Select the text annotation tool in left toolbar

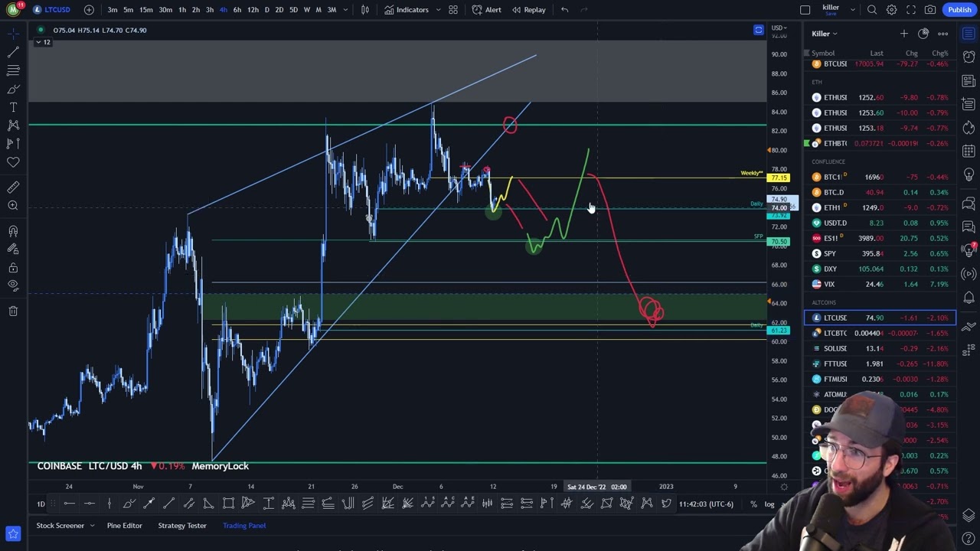[x=13, y=107]
